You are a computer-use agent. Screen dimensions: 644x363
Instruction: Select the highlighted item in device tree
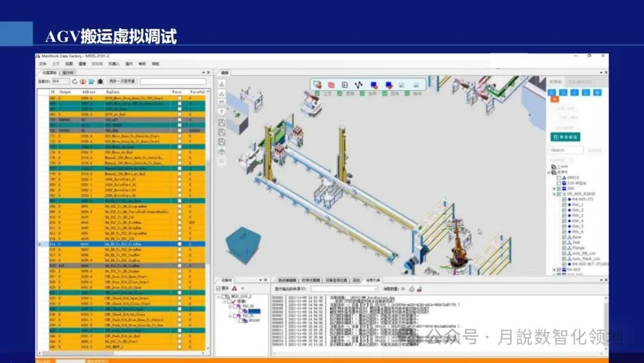coord(254,311)
